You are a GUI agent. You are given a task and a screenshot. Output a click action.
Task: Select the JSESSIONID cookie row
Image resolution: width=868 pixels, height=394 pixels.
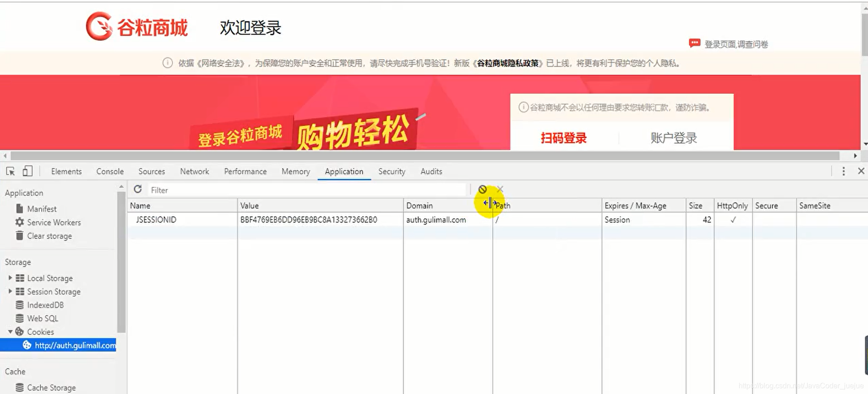click(498, 220)
